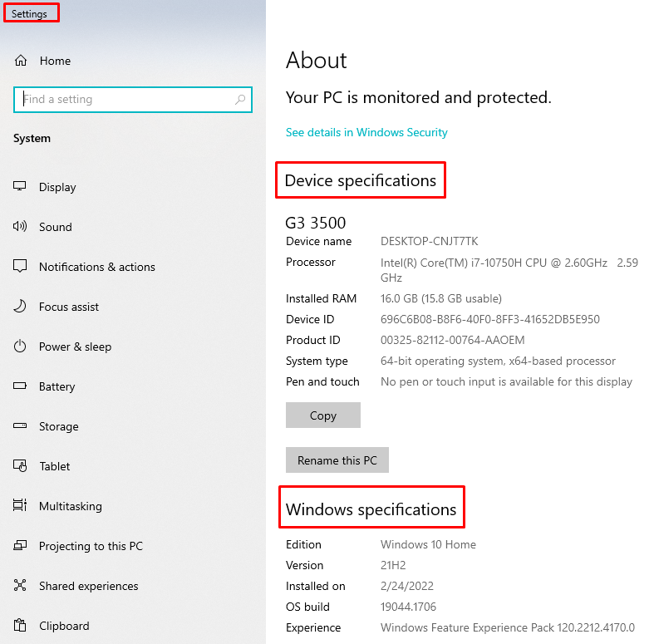
Task: Click the Rename this PC button
Action: (337, 460)
